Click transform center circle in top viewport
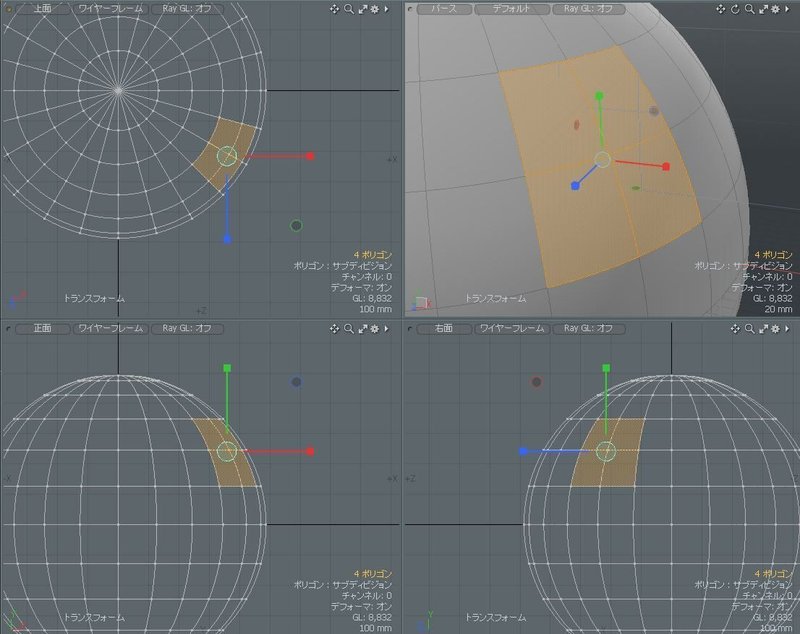The image size is (800, 634). [227, 156]
